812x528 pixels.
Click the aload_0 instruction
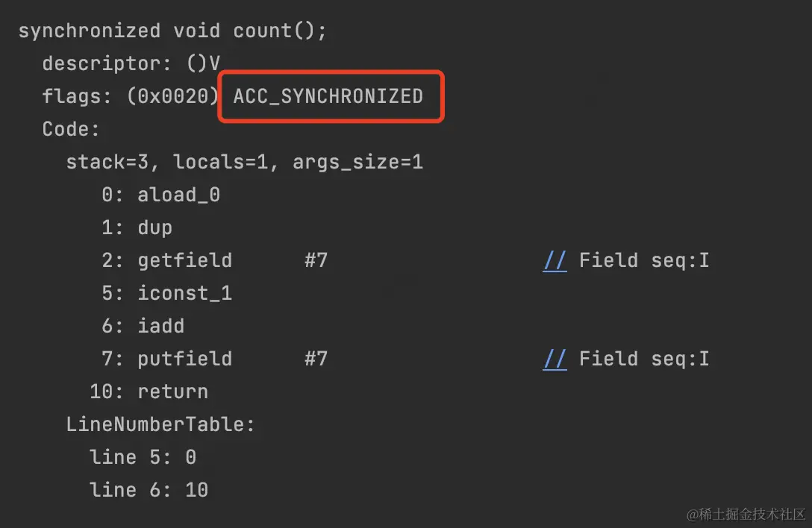tap(178, 195)
